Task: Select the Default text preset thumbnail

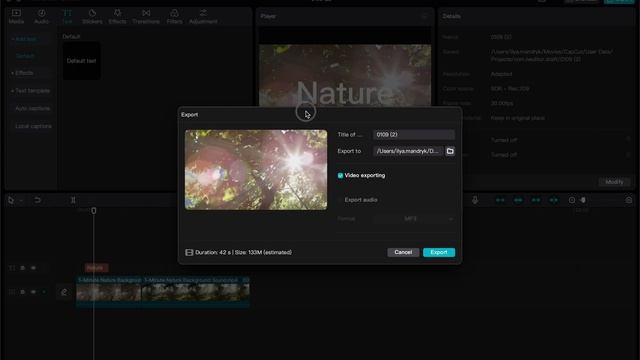Action: [x=81, y=61]
